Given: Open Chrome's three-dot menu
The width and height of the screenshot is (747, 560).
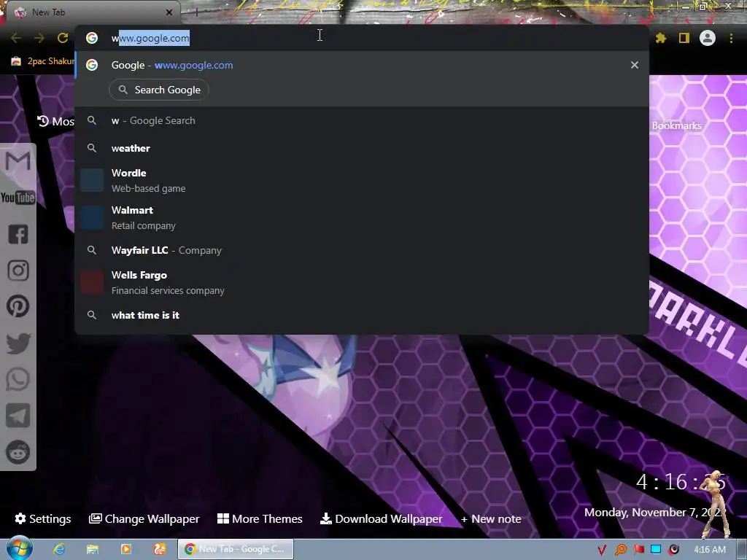Looking at the screenshot, I should [731, 38].
